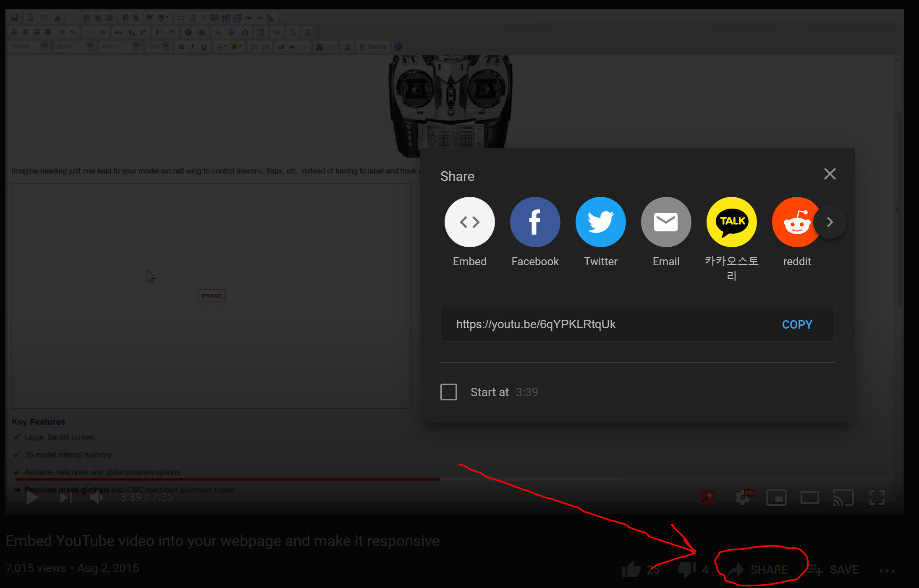Viewport: 919px width, 588px height.
Task: Open the Styles dropdown in the editor
Action: 75,47
